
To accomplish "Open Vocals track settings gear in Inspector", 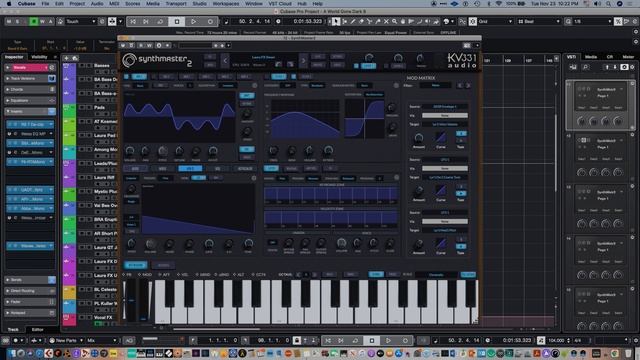I will [x=52, y=67].
